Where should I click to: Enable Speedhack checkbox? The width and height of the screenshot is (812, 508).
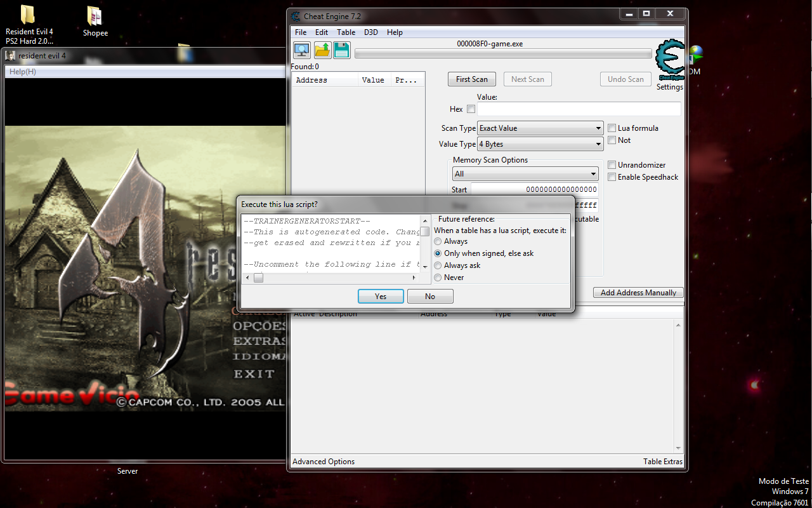612,177
